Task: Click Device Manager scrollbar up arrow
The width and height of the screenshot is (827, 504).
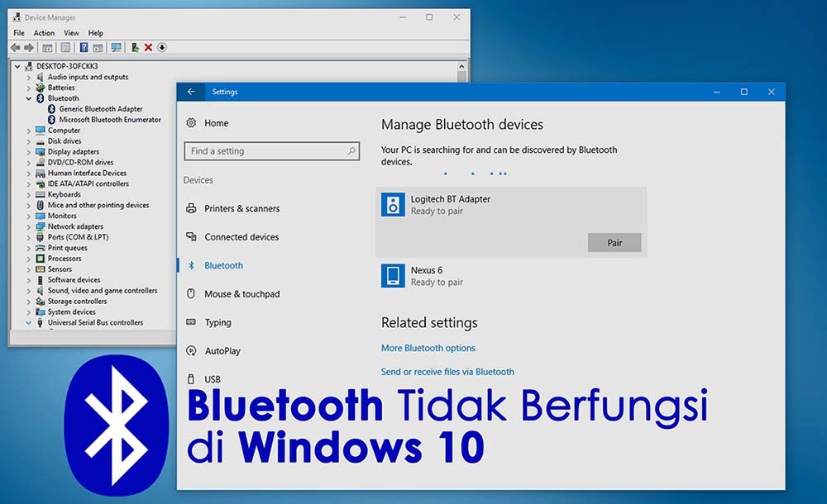Action: pyautogui.click(x=461, y=66)
